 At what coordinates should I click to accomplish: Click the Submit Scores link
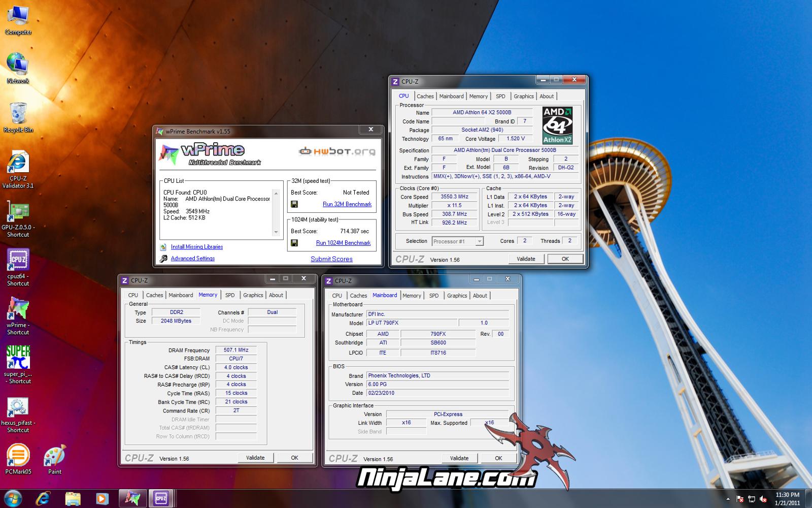[x=331, y=259]
